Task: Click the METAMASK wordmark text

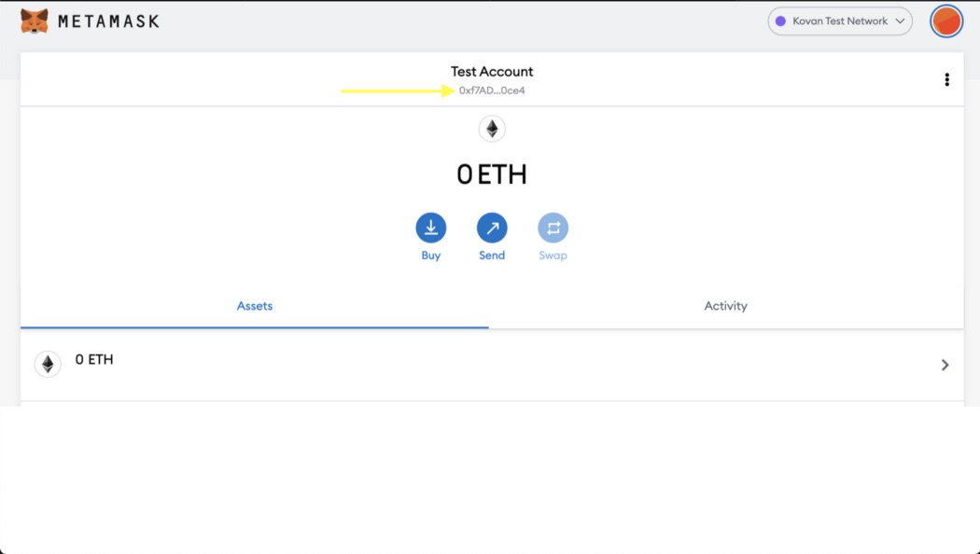Action: tap(109, 21)
